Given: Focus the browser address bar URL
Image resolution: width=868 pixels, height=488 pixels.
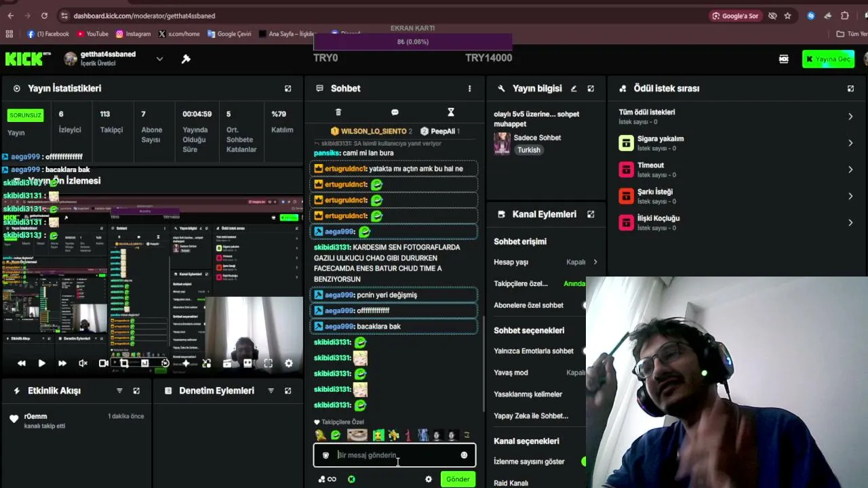Looking at the screenshot, I should 144,16.
